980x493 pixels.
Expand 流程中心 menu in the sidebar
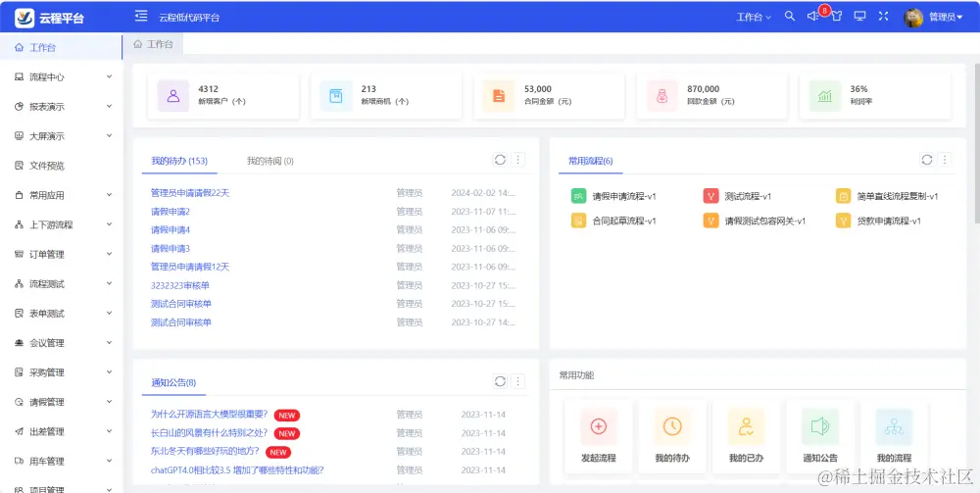pyautogui.click(x=61, y=76)
